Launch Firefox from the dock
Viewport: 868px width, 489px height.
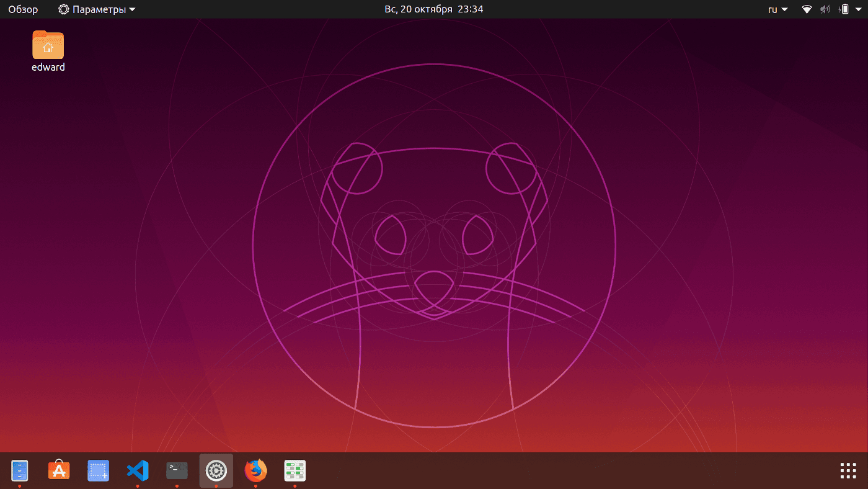pos(255,471)
